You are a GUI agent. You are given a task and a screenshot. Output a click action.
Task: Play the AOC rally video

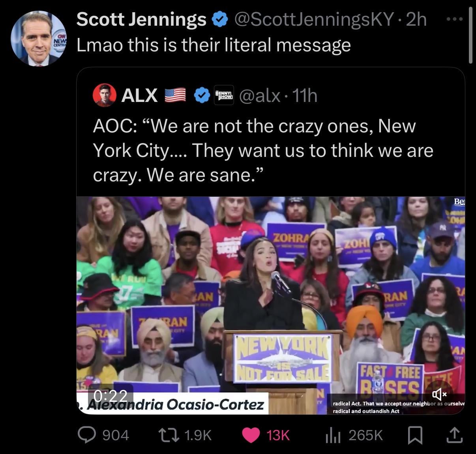[x=271, y=305]
